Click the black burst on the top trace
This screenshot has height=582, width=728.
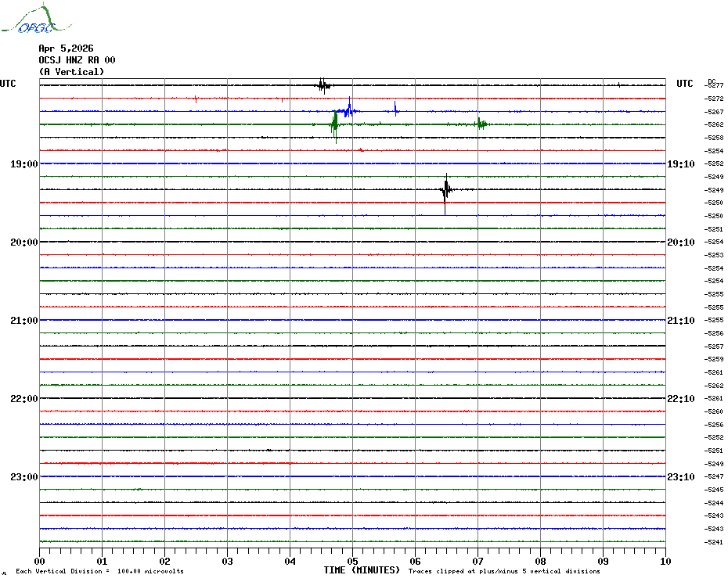coord(323,84)
